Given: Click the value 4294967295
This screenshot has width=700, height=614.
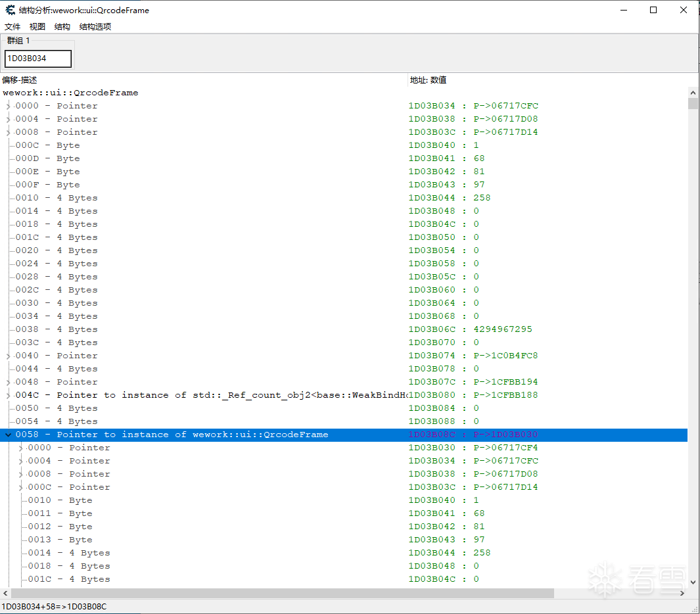Looking at the screenshot, I should click(x=503, y=329).
